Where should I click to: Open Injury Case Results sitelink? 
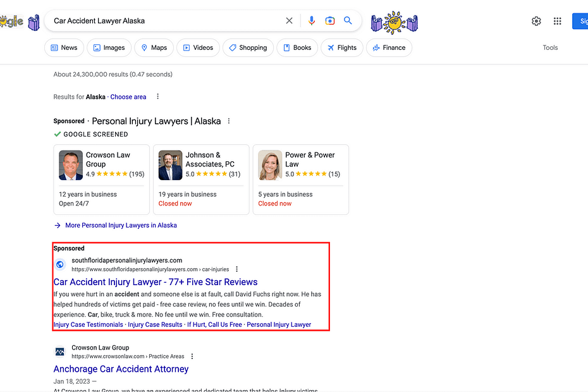pos(156,324)
